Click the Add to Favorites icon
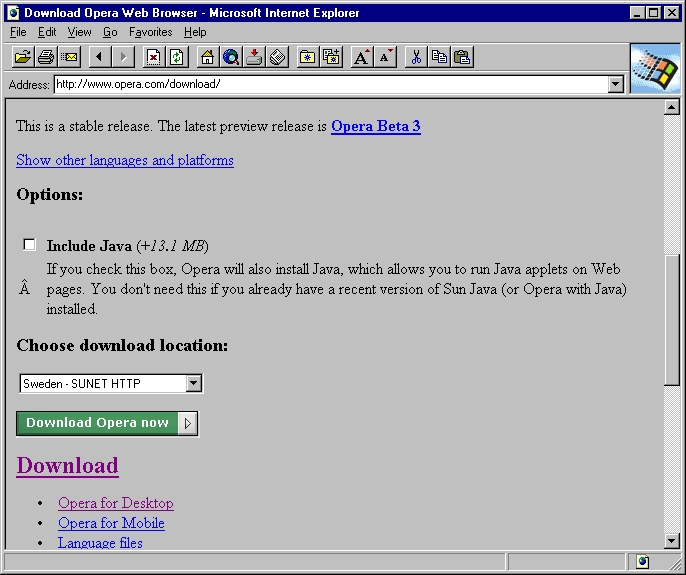 click(331, 57)
